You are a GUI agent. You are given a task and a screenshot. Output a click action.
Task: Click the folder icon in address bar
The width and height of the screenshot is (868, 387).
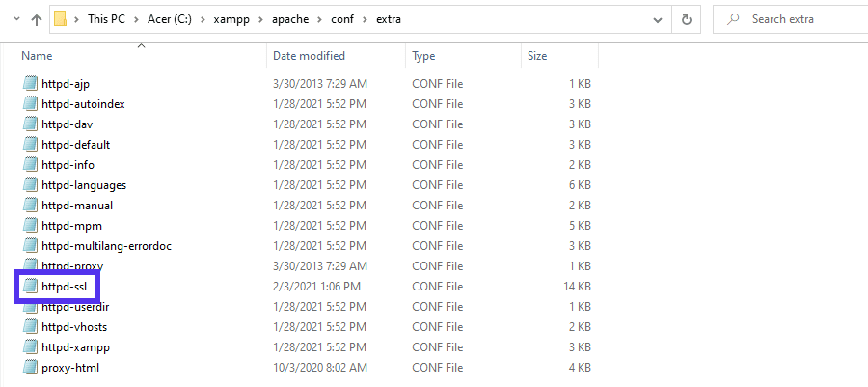pyautogui.click(x=62, y=19)
